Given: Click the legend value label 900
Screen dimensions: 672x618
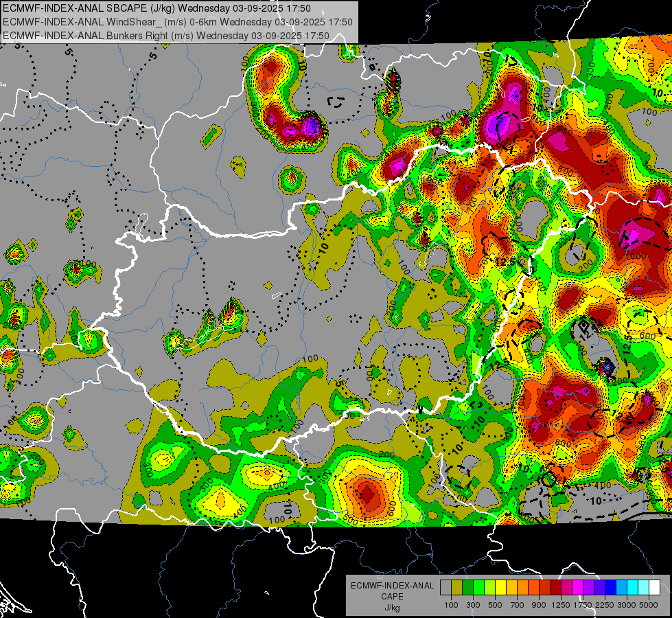Looking at the screenshot, I should coord(539,605).
